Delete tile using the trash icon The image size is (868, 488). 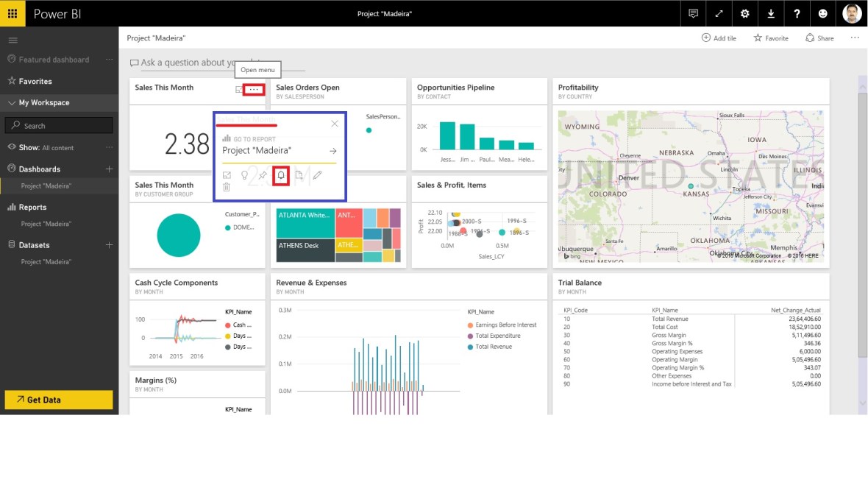(x=227, y=188)
